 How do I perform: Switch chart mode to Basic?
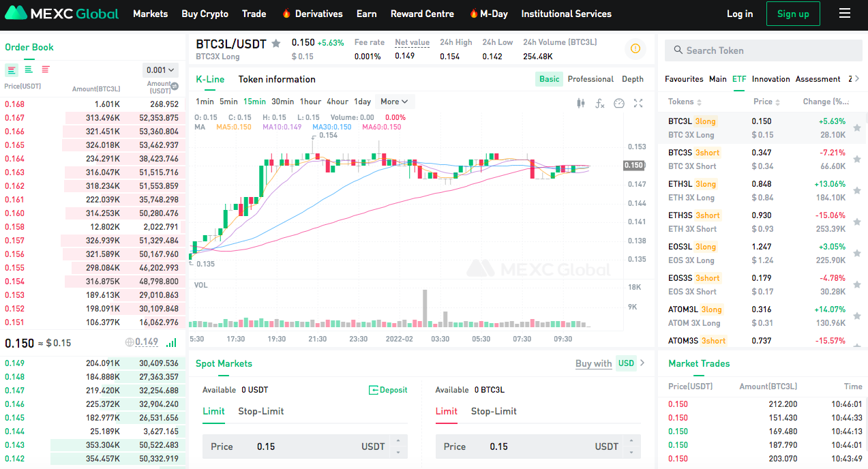549,79
